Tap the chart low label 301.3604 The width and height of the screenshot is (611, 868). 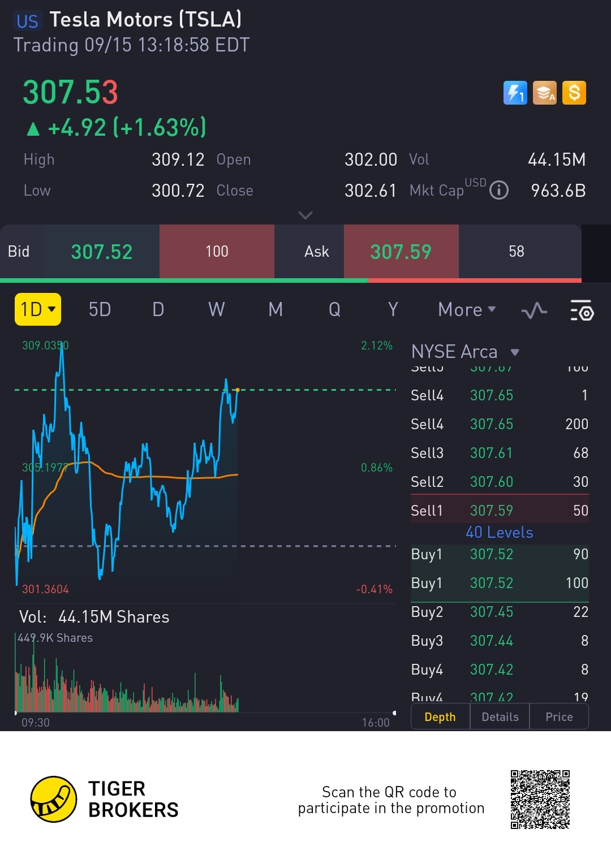pyautogui.click(x=45, y=589)
